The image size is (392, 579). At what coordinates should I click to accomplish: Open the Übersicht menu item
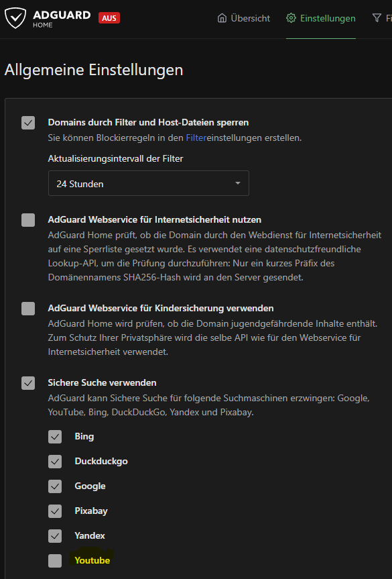click(x=244, y=18)
